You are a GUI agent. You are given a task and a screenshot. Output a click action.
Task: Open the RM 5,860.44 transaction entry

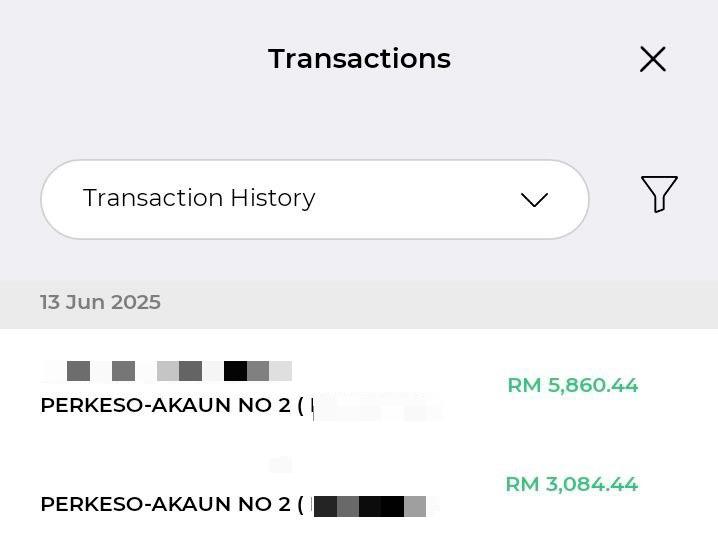pyautogui.click(x=359, y=389)
